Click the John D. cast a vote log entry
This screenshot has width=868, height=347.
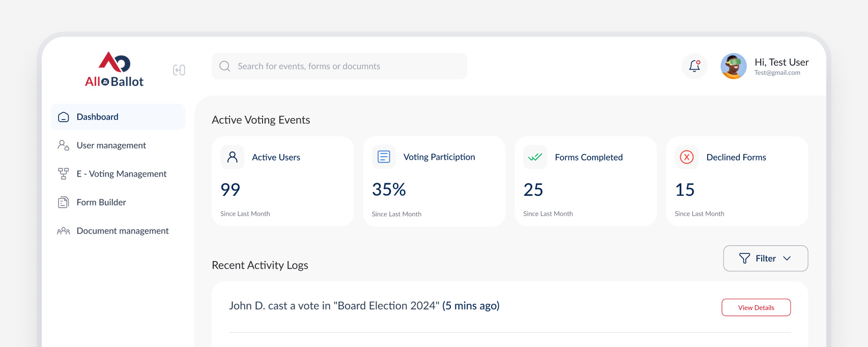point(364,306)
